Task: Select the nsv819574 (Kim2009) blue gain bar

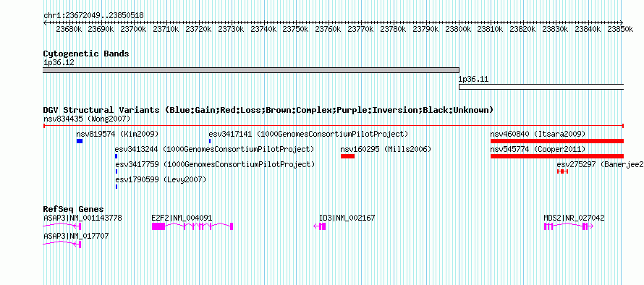Action: [80, 141]
